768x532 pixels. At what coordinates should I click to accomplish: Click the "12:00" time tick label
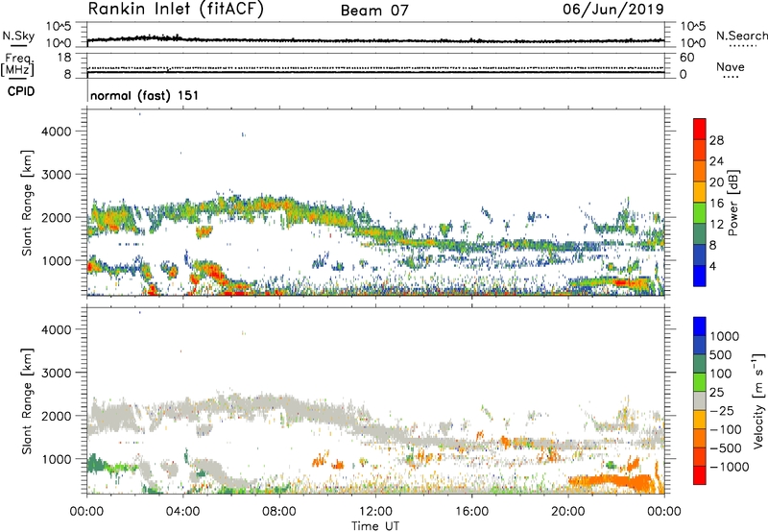click(375, 512)
